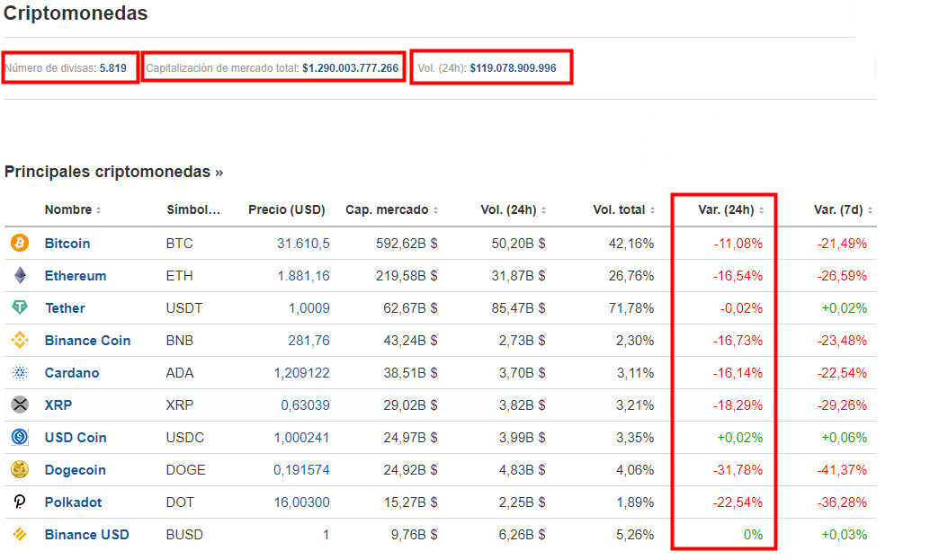Viewport: 930px width, 560px height.
Task: Click the Polkadot logo icon
Action: tap(20, 502)
